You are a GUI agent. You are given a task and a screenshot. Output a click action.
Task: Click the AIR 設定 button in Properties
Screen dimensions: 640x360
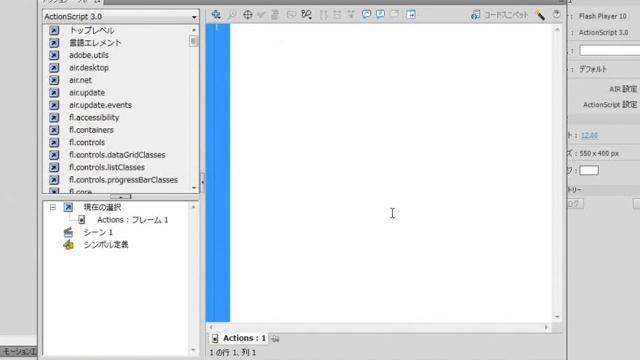tap(623, 89)
